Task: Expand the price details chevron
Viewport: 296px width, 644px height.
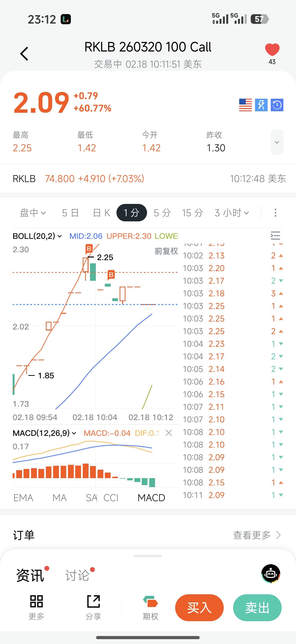Action: [277, 142]
